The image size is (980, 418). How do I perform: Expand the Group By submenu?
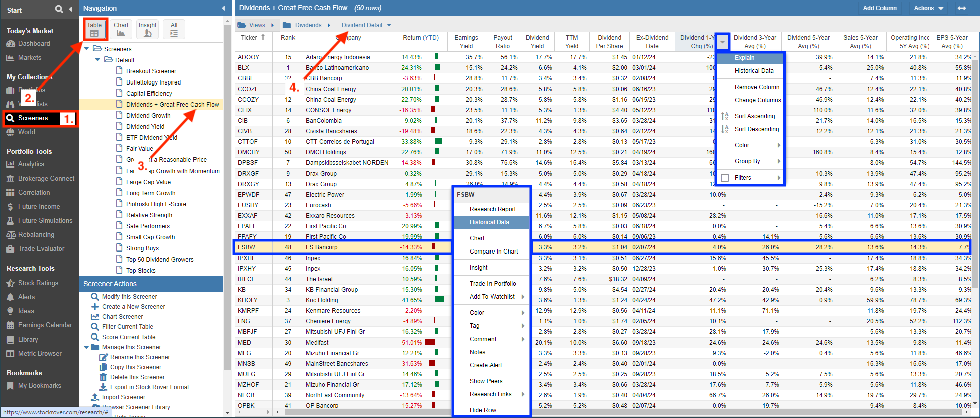click(779, 161)
